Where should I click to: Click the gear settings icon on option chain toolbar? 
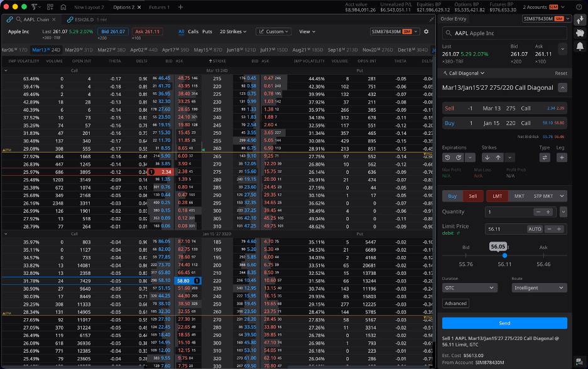click(x=426, y=31)
